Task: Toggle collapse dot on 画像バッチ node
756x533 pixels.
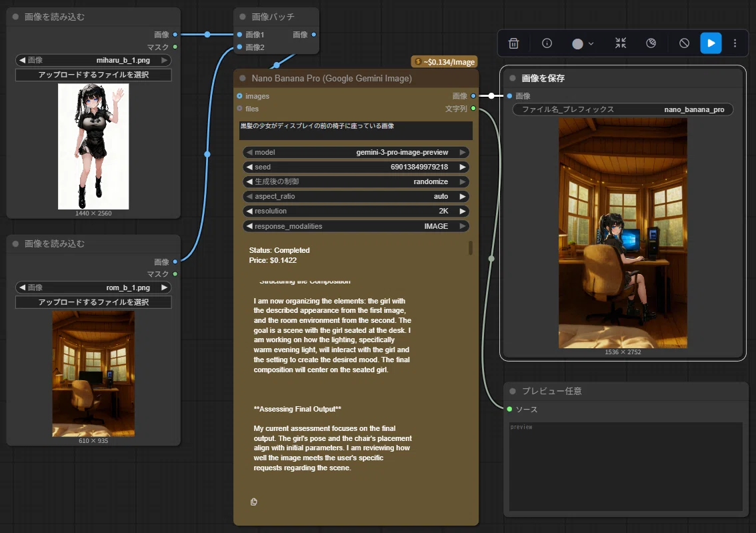Action: pos(243,17)
